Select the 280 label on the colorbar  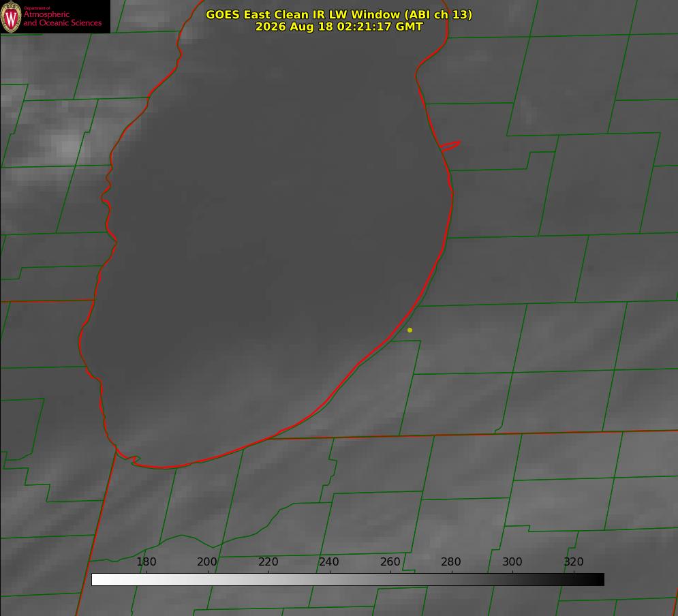[x=451, y=561]
